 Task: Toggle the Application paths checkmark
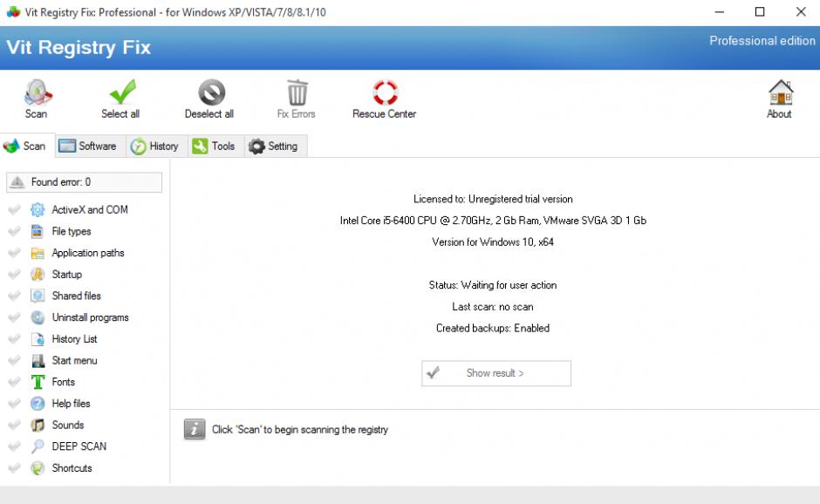14,253
